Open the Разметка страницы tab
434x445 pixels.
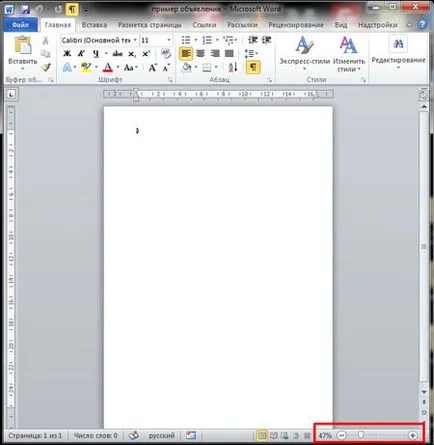click(x=150, y=25)
